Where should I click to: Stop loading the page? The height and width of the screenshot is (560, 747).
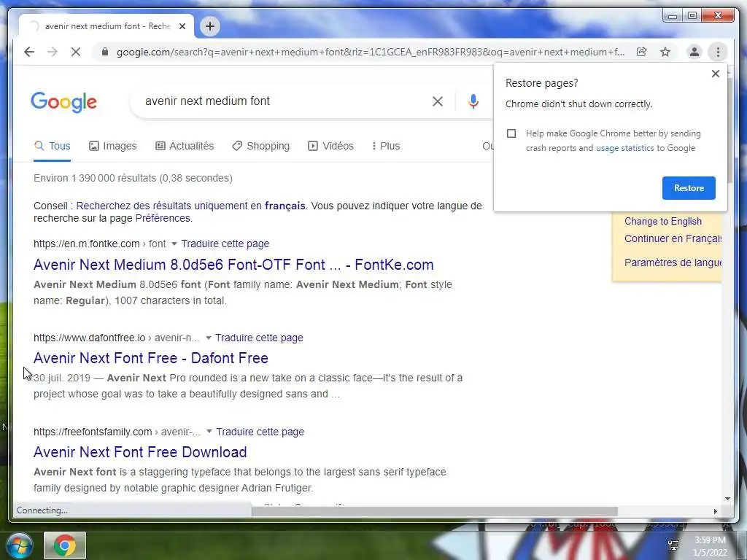click(x=76, y=52)
